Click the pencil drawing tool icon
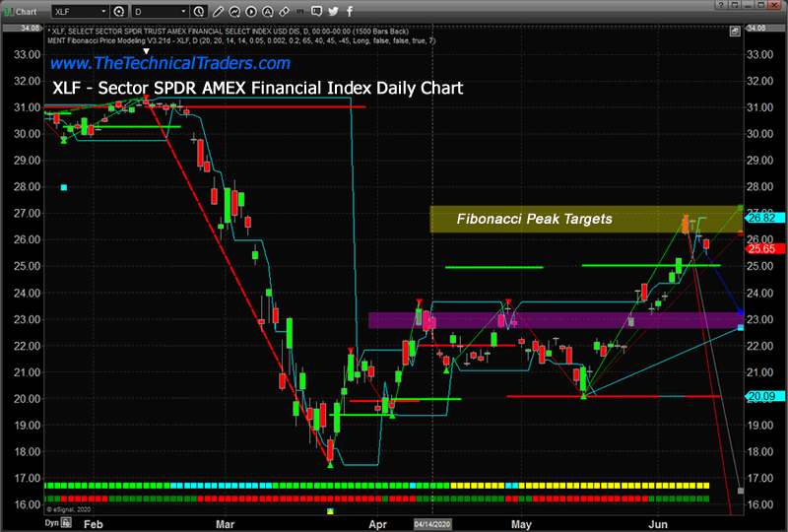The image size is (788, 532). pyautogui.click(x=217, y=12)
